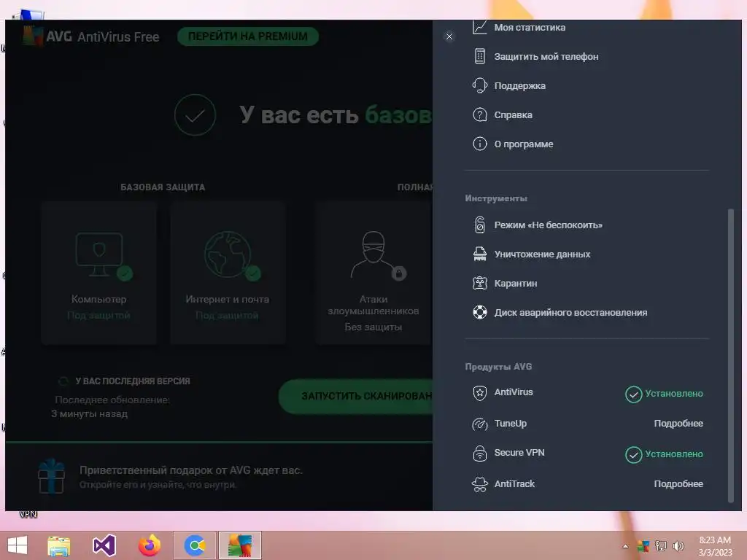The height and width of the screenshot is (560, 747).
Task: Click the TuneUp gauge icon
Action: (480, 424)
